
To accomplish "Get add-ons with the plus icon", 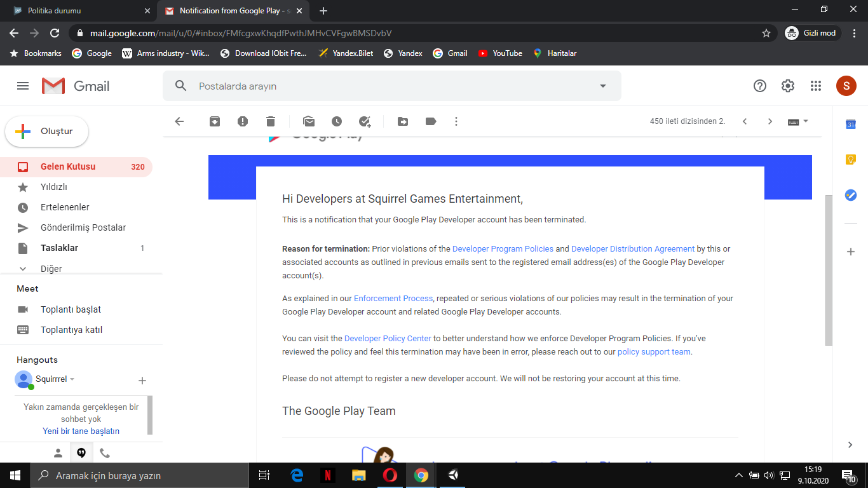I will [x=851, y=252].
